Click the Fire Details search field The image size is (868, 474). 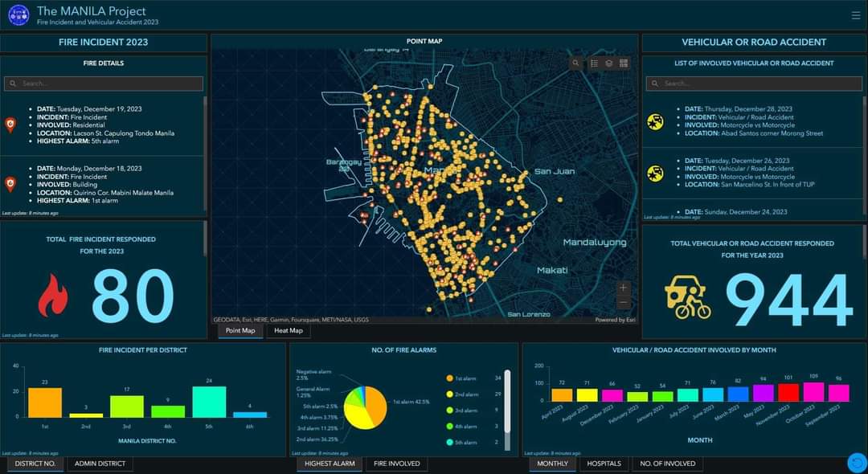[104, 84]
